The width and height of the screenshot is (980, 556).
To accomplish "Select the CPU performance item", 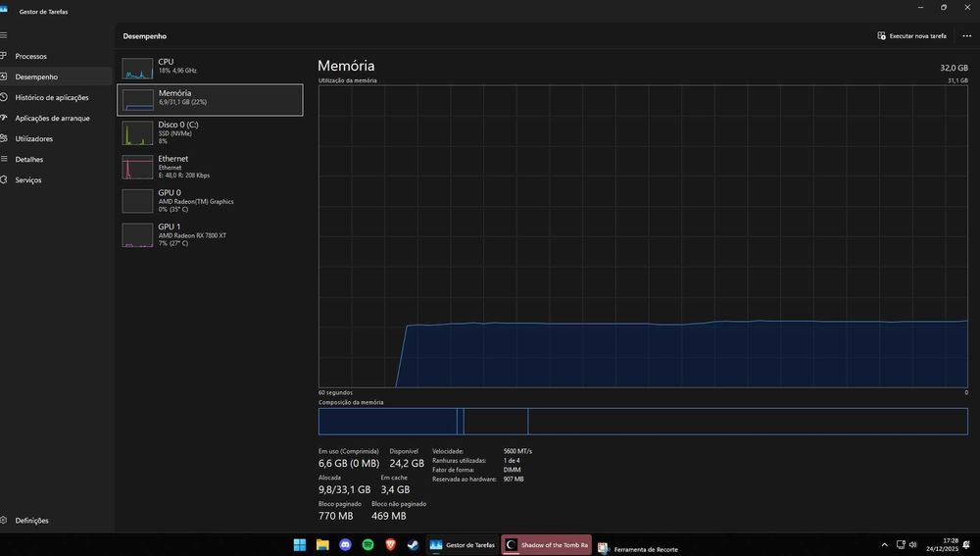I will click(210, 68).
